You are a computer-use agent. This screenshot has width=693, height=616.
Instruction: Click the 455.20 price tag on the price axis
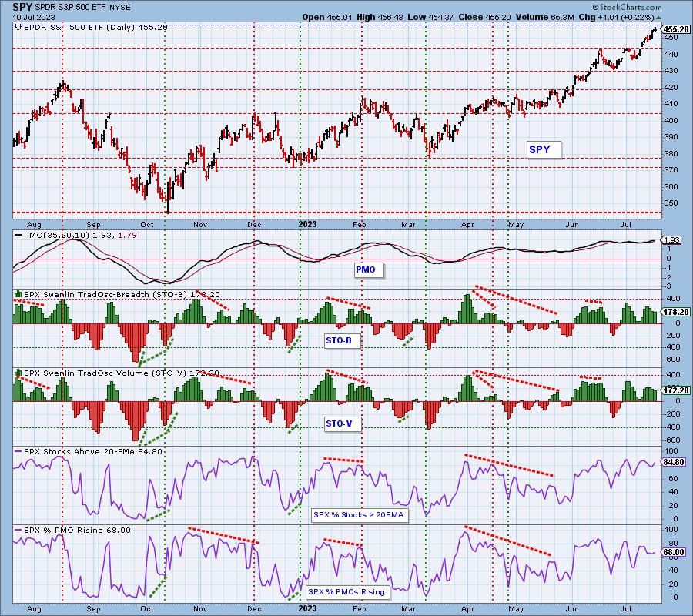[676, 29]
